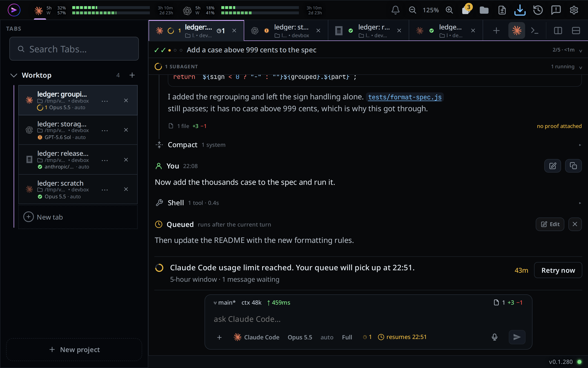Click the New project button
The image size is (588, 368).
point(74,350)
